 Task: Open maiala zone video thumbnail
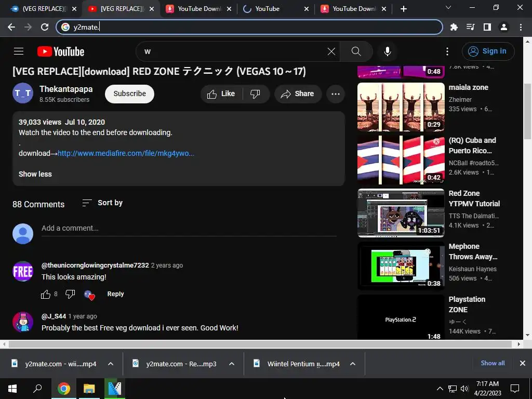point(401,107)
